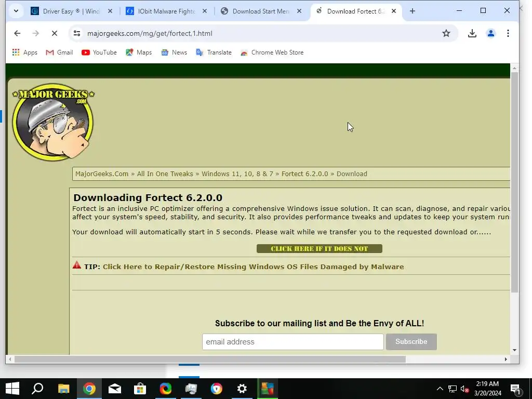Open Windows 11, 10, 8 & 7 breadcrumb
The image size is (532, 399).
237,174
